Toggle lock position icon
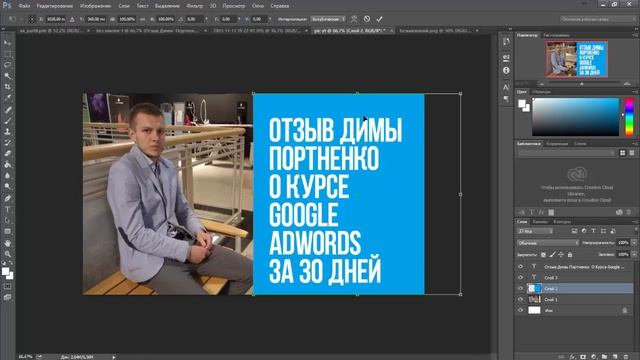Image resolution: width=640 pixels, height=360 pixels. [x=561, y=255]
